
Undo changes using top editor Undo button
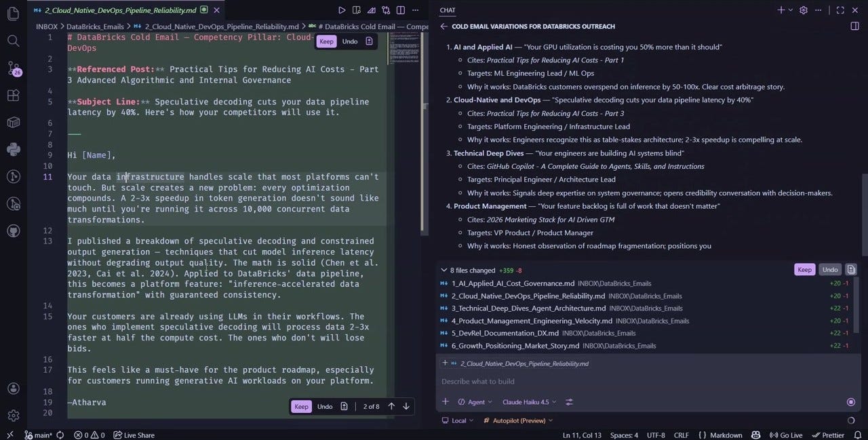click(x=350, y=41)
